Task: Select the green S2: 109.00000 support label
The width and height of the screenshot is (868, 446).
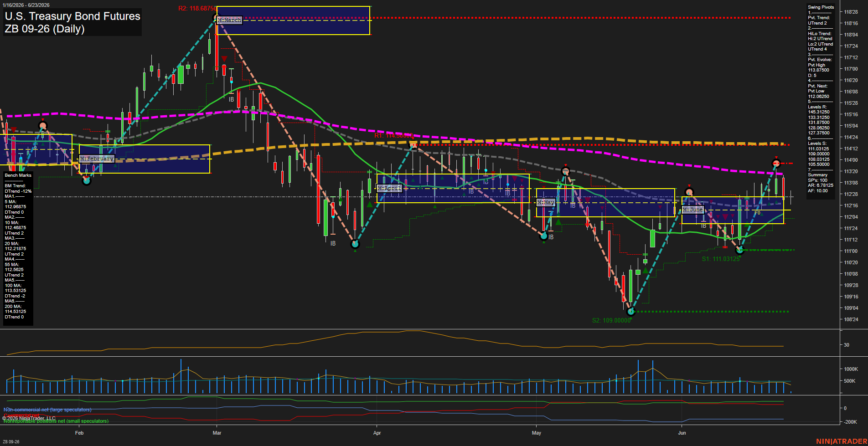Action: point(611,320)
